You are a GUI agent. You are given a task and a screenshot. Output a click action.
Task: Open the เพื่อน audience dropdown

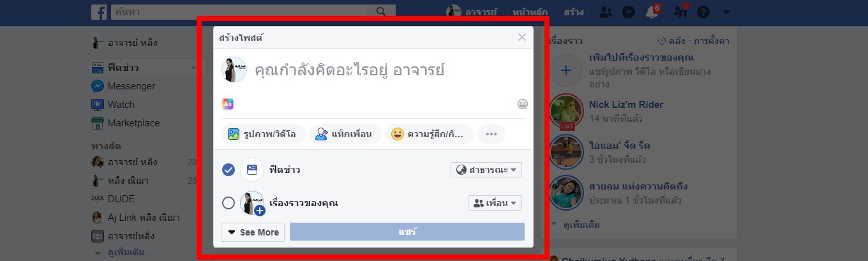[x=495, y=203]
